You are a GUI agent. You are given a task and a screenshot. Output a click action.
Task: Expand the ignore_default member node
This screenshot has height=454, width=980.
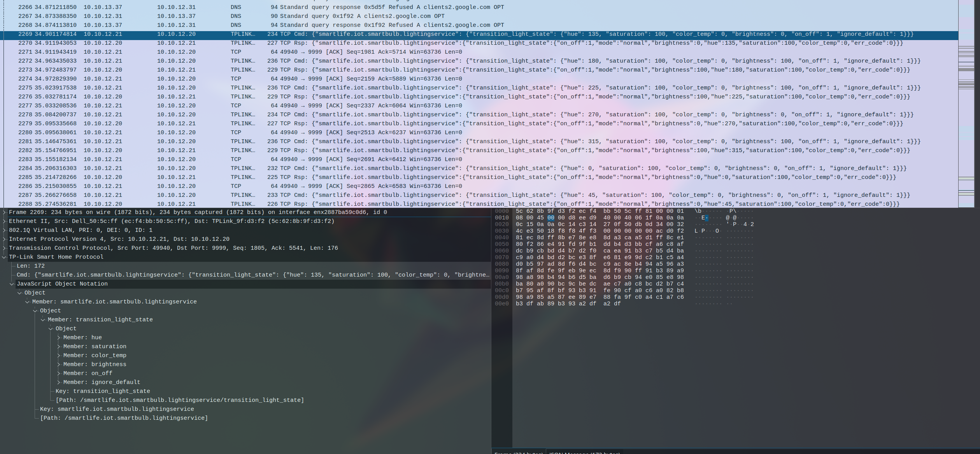coord(59,382)
